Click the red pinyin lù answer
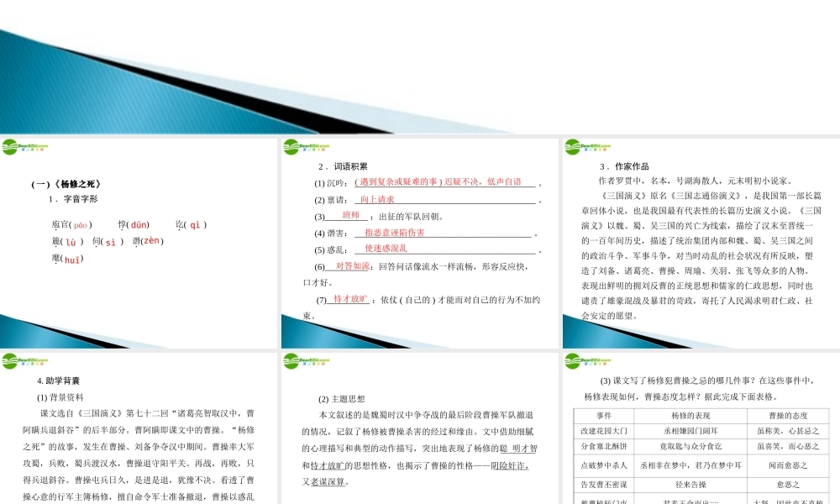 [x=71, y=242]
